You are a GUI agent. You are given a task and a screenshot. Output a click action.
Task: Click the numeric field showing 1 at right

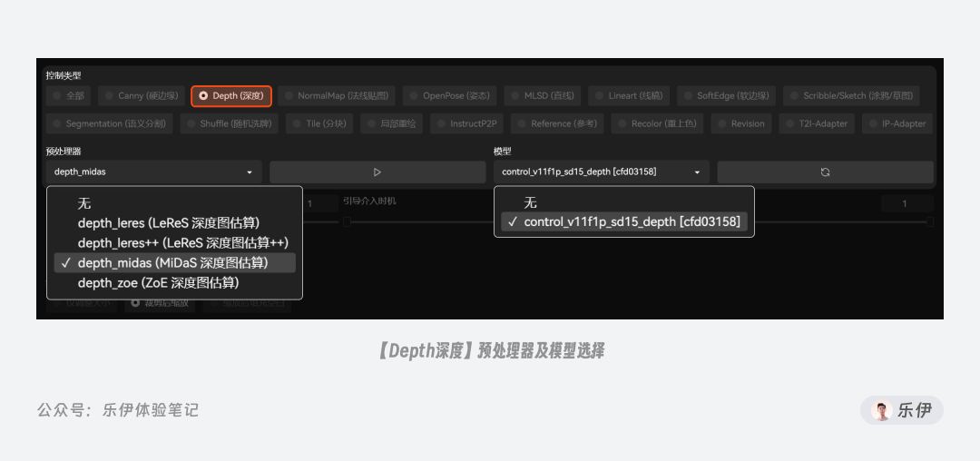(x=906, y=203)
